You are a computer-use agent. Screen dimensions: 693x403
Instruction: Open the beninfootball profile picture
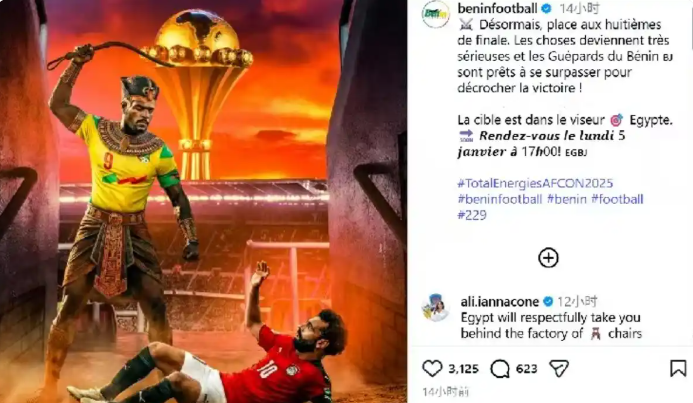(x=436, y=15)
